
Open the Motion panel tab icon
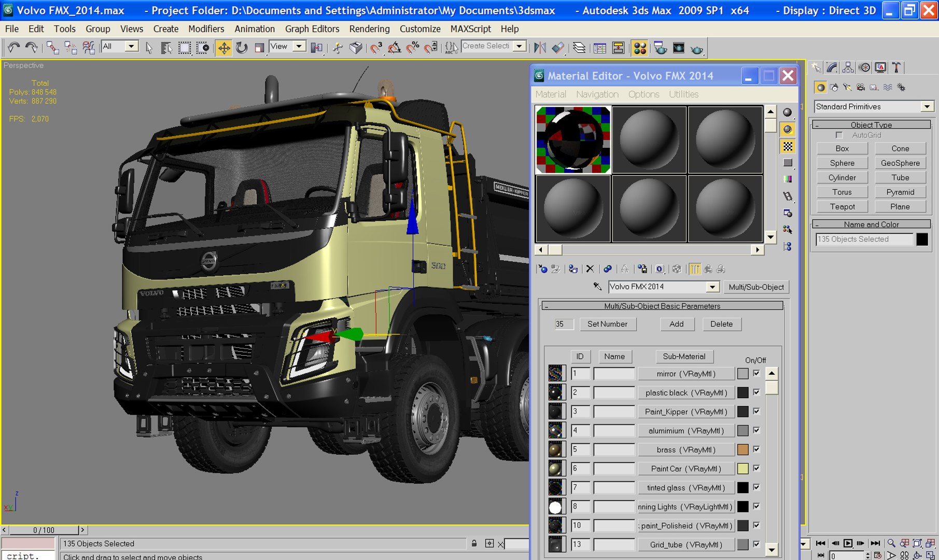[x=864, y=67]
